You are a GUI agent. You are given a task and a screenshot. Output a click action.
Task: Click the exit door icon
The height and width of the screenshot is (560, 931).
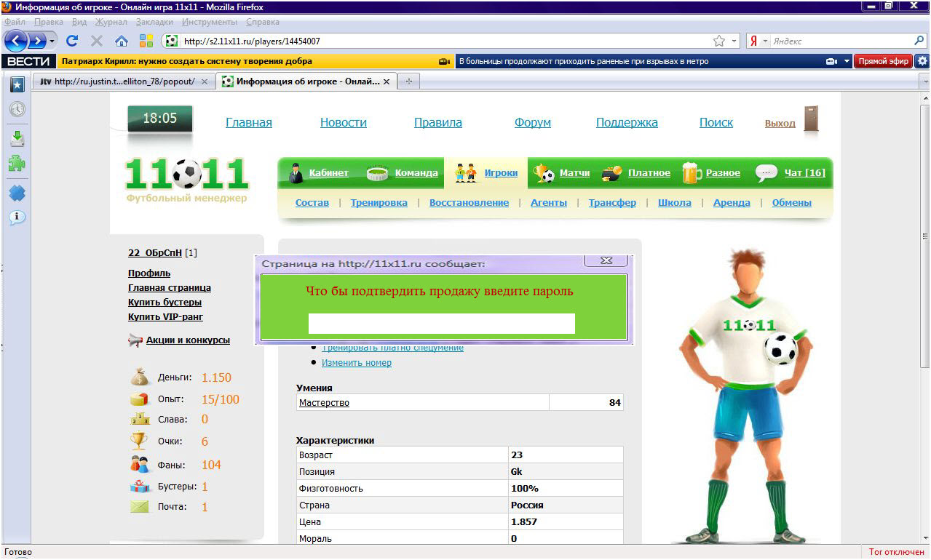click(811, 119)
